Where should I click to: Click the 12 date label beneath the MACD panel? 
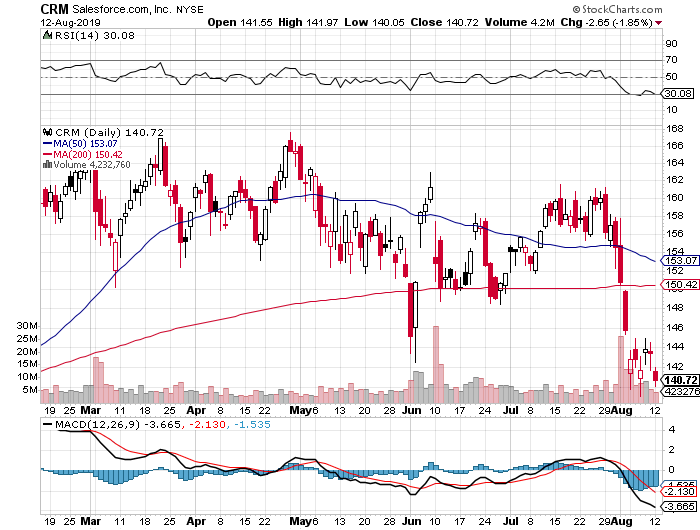(x=655, y=521)
